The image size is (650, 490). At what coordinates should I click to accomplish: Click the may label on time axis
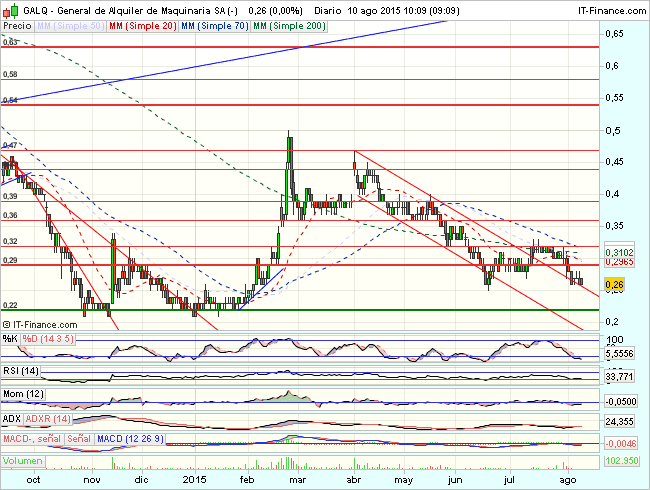point(403,480)
